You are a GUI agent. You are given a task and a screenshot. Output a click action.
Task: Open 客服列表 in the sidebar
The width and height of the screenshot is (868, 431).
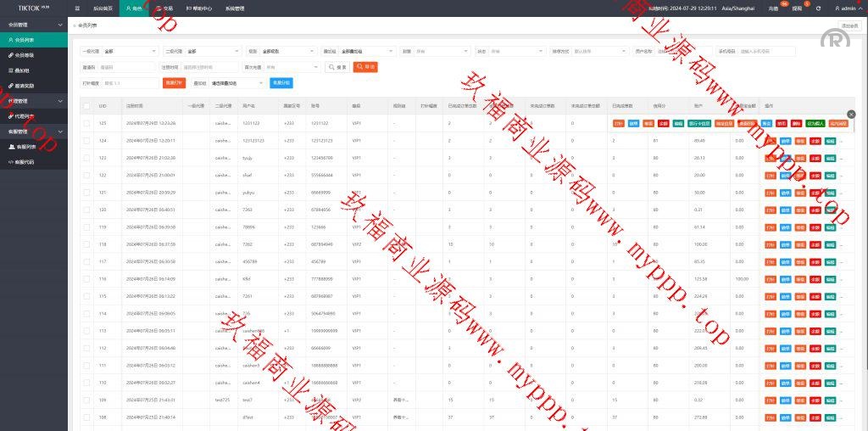[25, 147]
